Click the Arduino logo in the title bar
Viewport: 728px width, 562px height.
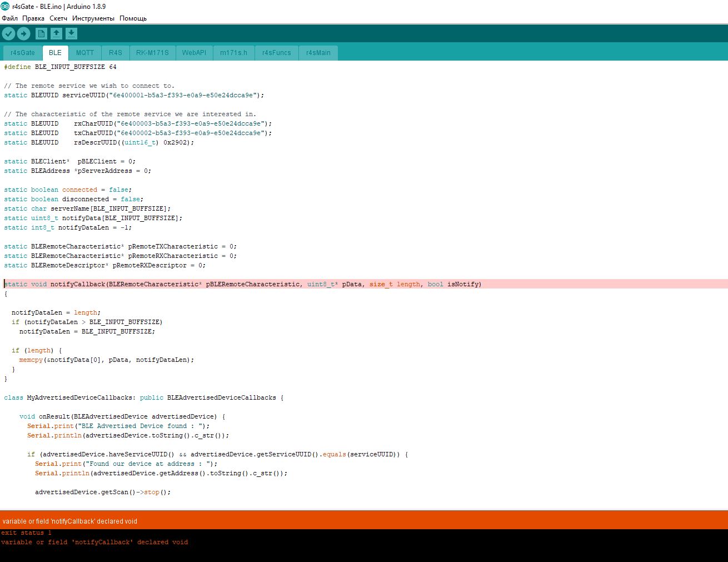pos(5,6)
